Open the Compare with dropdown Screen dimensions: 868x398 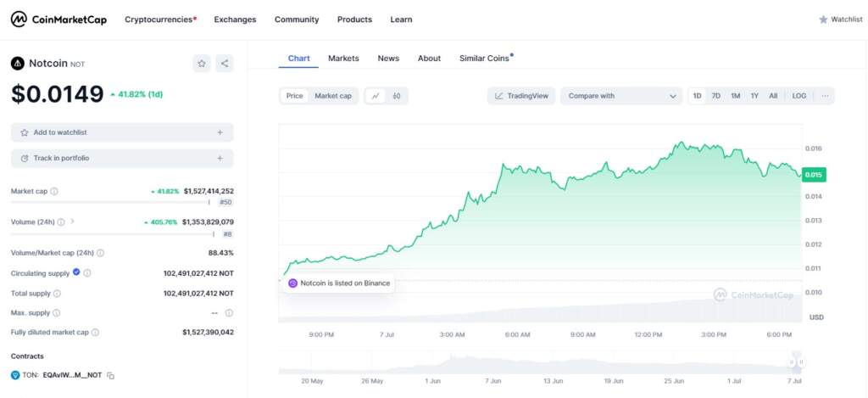click(x=621, y=96)
